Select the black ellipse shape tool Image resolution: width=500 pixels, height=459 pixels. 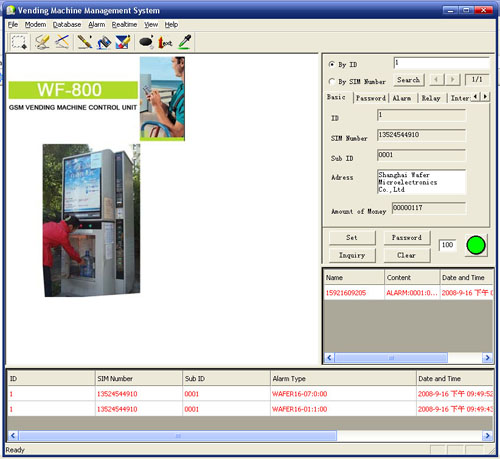pyautogui.click(x=146, y=42)
